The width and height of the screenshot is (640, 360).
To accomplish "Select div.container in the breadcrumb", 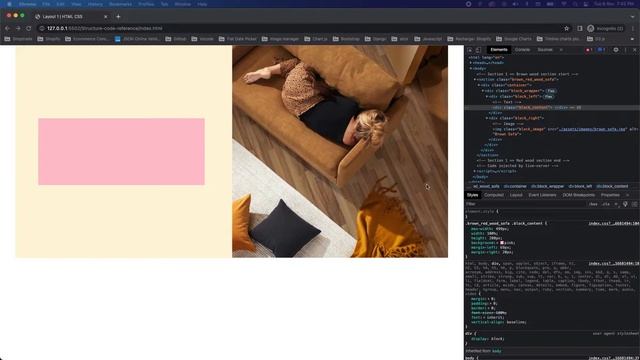I will click(x=515, y=186).
